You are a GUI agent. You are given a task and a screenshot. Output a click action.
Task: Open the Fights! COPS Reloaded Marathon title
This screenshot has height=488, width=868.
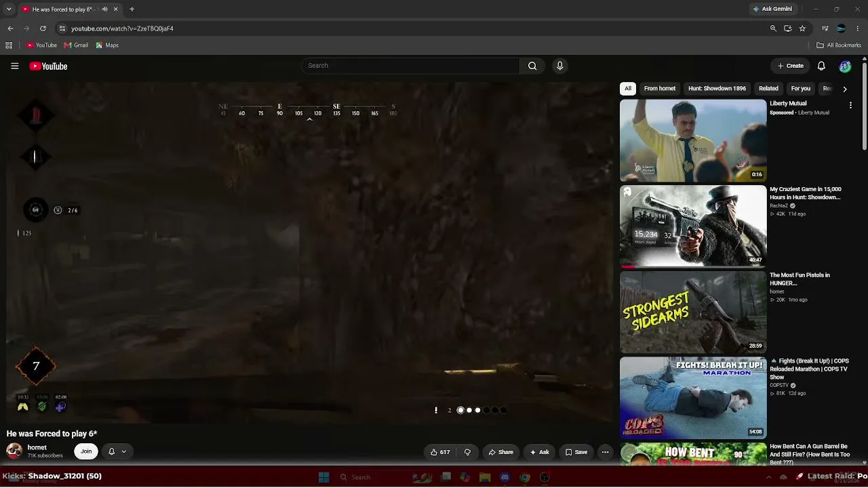click(810, 369)
